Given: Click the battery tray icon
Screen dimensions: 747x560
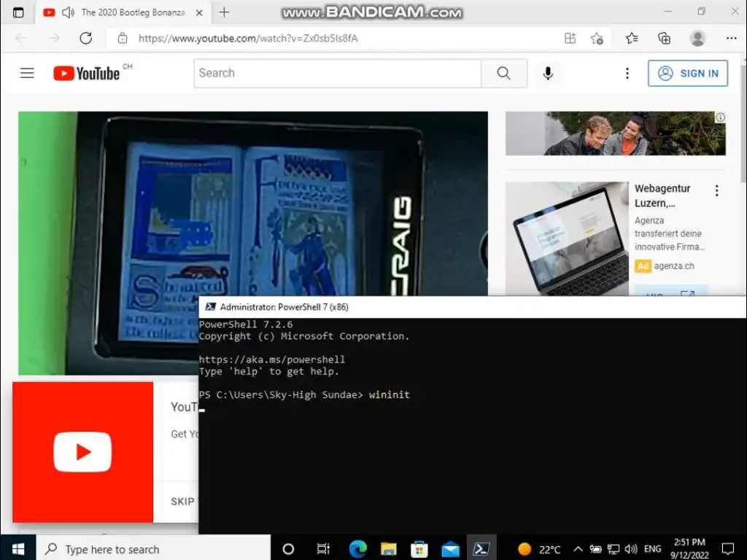Looking at the screenshot, I should coord(595,549).
